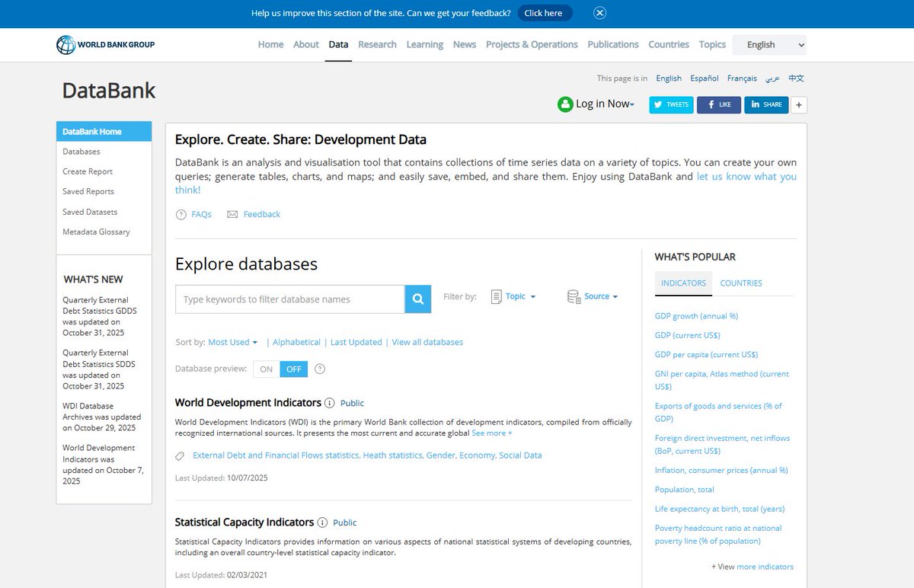Switch page language to Español

[705, 78]
